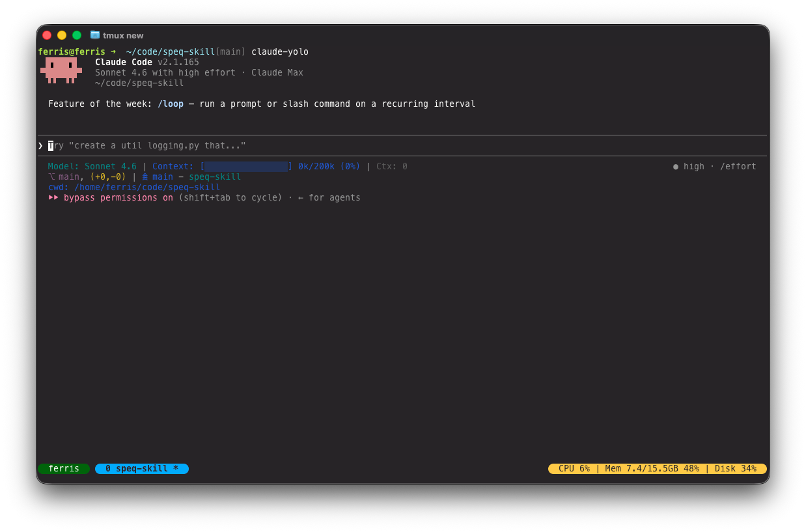The height and width of the screenshot is (532, 806).
Task: Click the CPU 6% status entry
Action: [574, 468]
